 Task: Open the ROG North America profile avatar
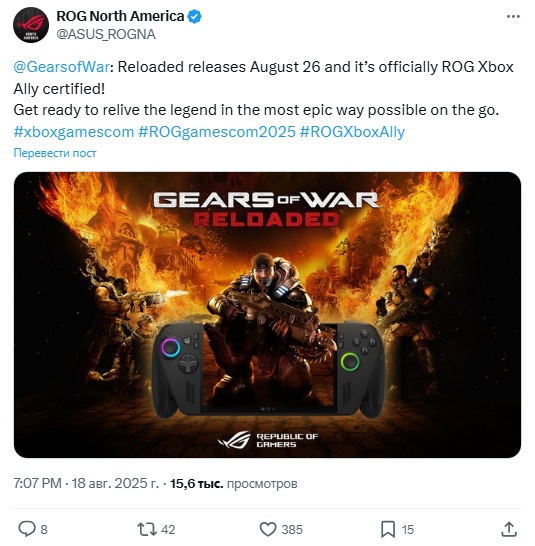click(x=31, y=25)
